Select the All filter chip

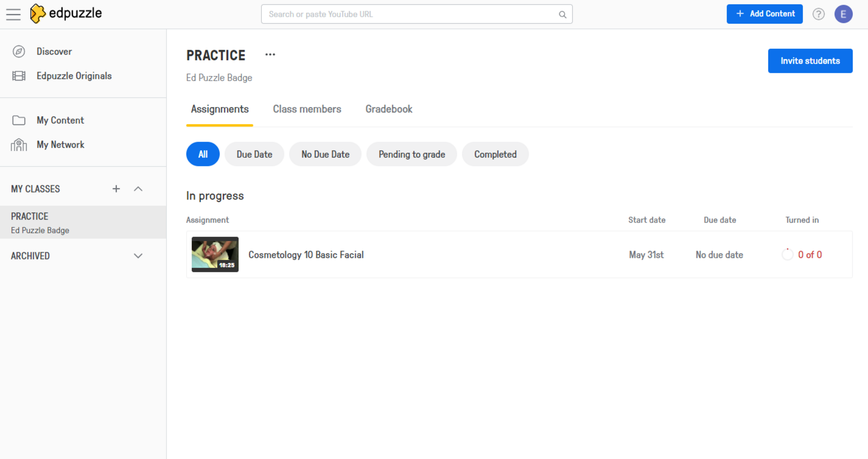(203, 154)
